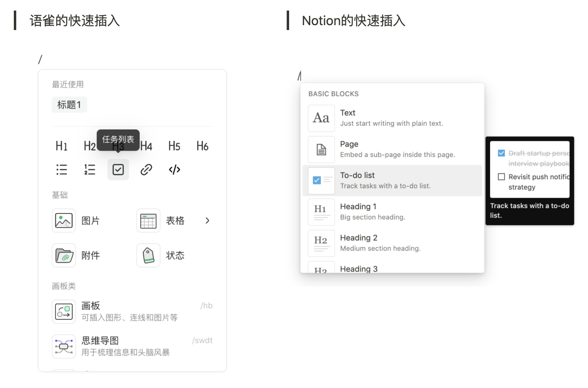Select the 状态 label in Yuque panel
The height and width of the screenshot is (388, 588).
[175, 255]
